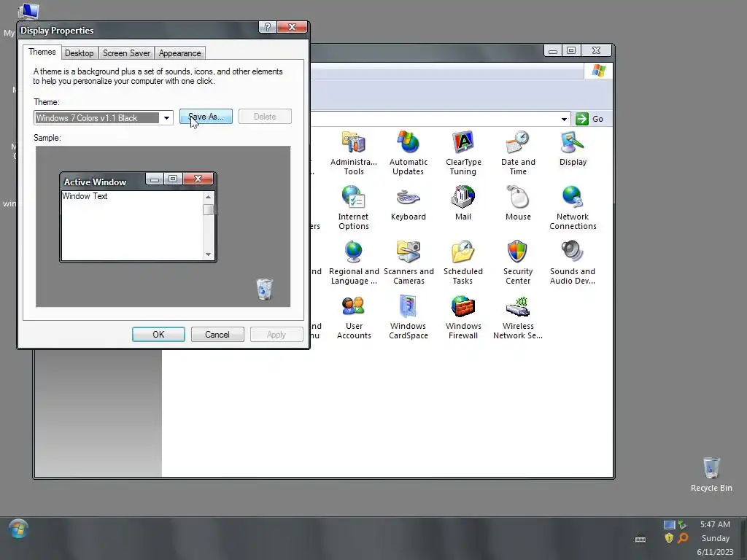Open Automatic Updates icon

(409, 153)
